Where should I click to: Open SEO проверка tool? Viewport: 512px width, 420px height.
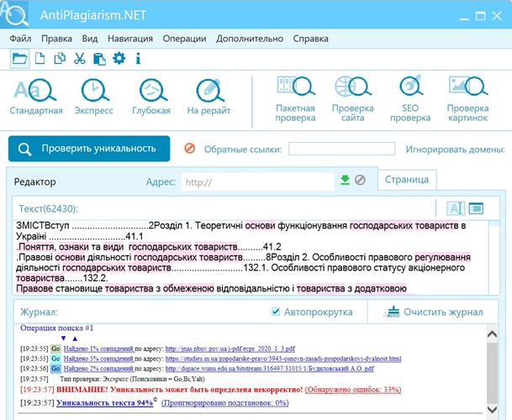point(410,99)
